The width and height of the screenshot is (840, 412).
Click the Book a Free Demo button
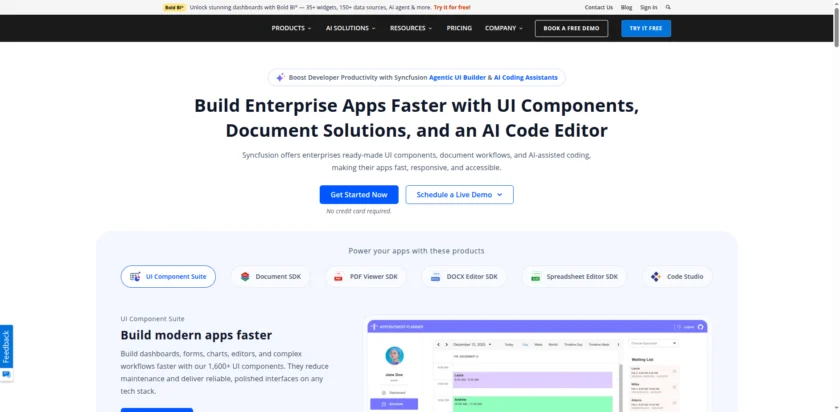(571, 28)
